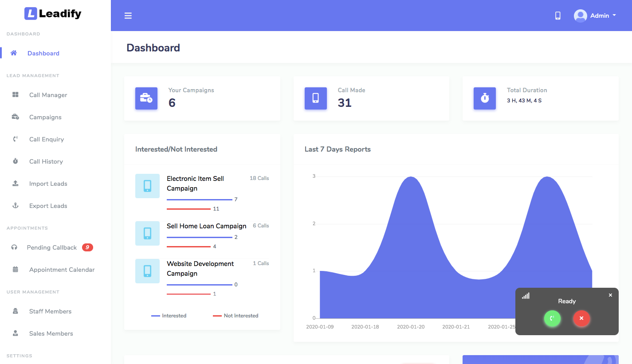
Task: Click the Staff Members icon
Action: point(16,311)
